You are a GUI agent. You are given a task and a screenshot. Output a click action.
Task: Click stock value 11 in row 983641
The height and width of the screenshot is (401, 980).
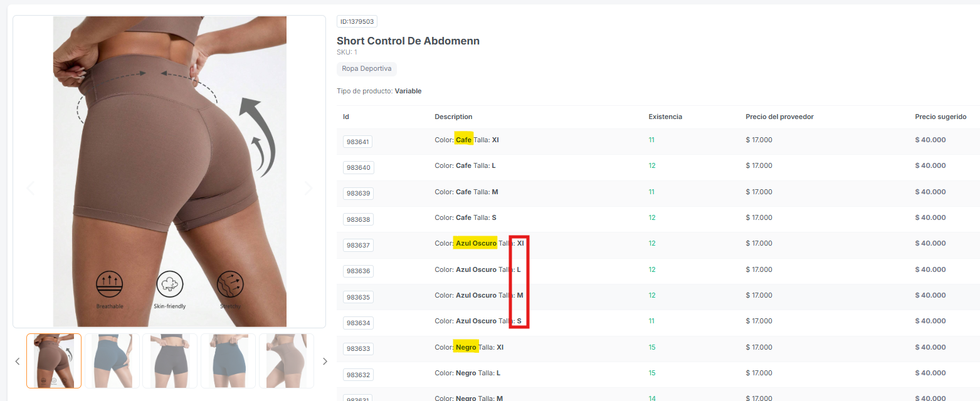pos(651,140)
